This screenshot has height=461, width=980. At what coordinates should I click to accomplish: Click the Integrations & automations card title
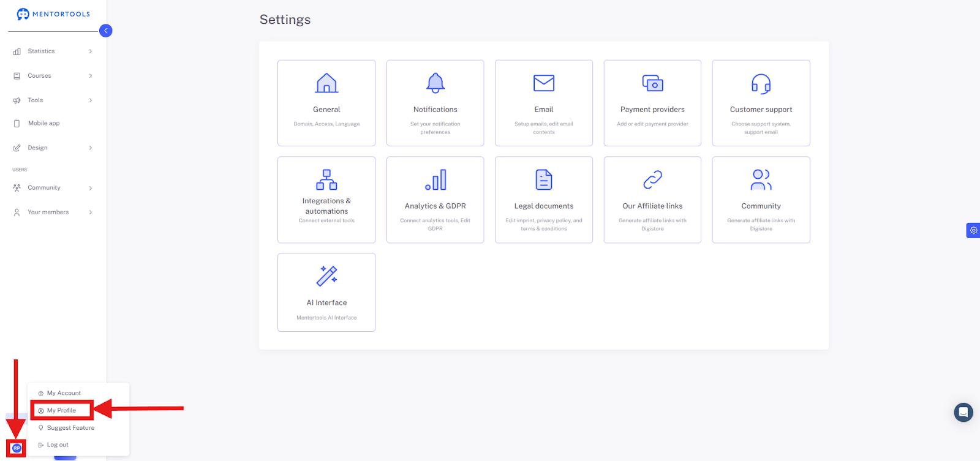tap(326, 206)
